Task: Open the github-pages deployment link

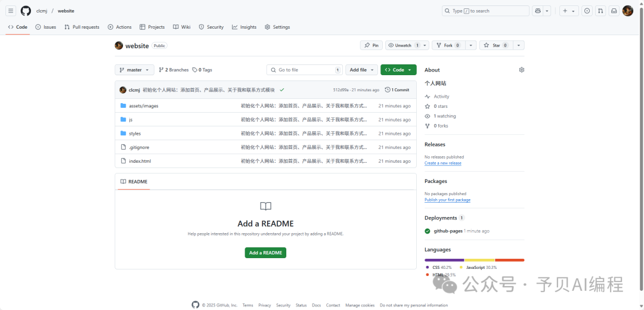Action: [448, 231]
